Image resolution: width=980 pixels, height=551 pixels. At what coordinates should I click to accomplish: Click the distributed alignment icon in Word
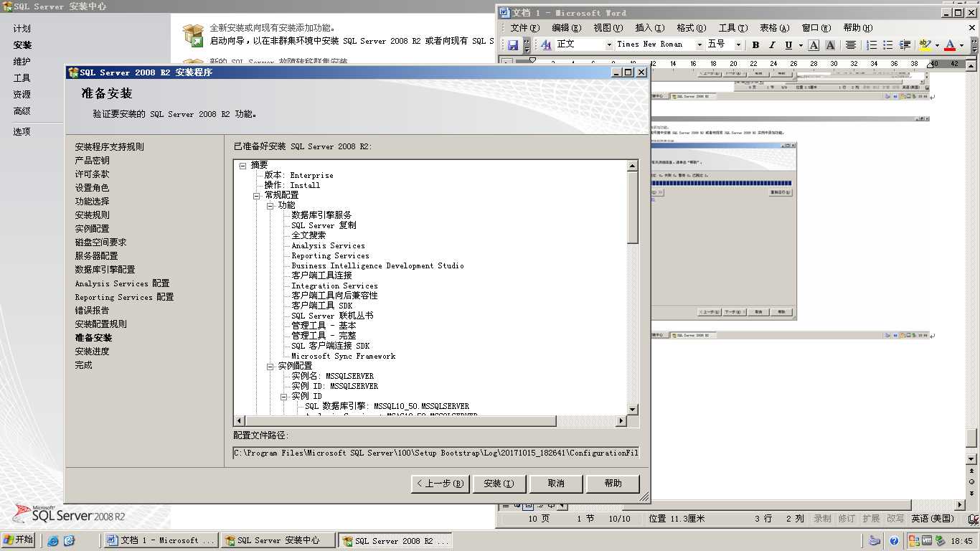pyautogui.click(x=851, y=44)
